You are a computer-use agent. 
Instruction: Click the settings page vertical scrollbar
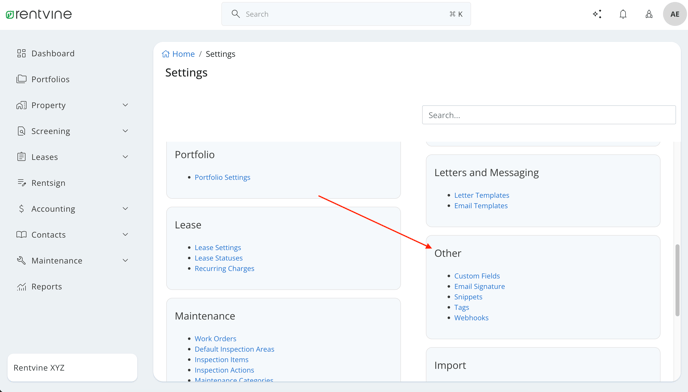click(677, 280)
